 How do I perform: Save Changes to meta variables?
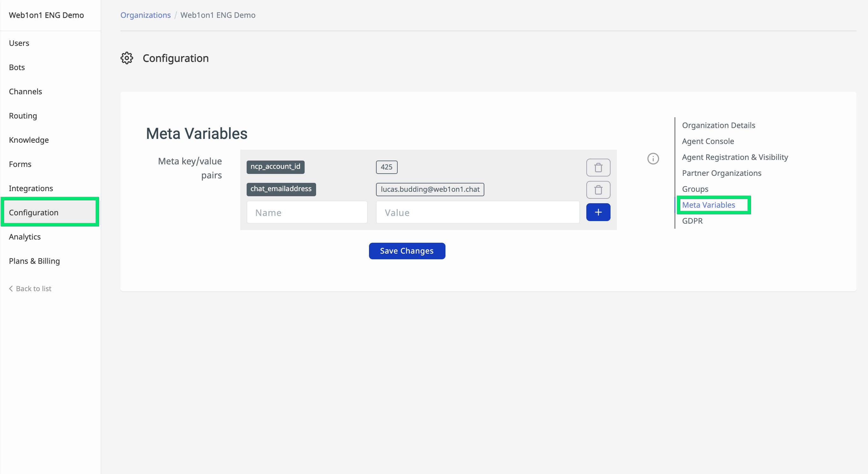coord(407,251)
